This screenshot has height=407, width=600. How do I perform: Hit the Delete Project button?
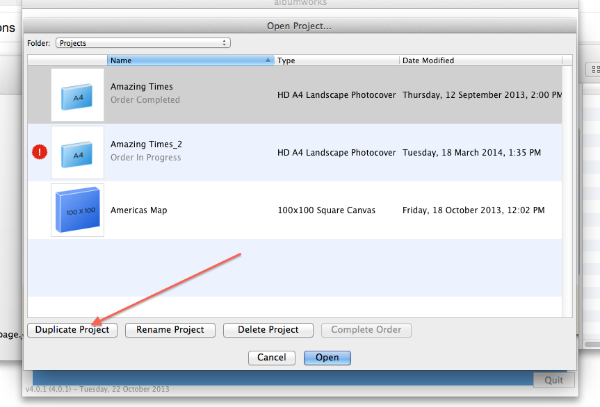click(x=268, y=330)
